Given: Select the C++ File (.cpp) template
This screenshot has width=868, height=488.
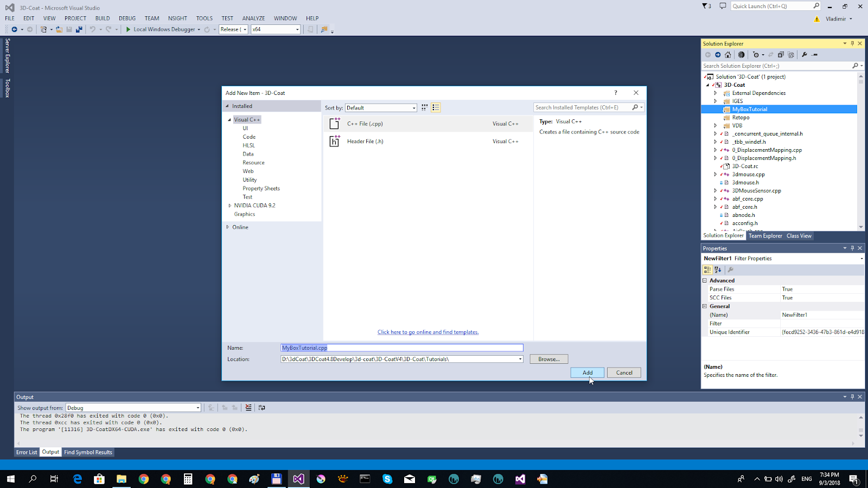Looking at the screenshot, I should pyautogui.click(x=428, y=124).
